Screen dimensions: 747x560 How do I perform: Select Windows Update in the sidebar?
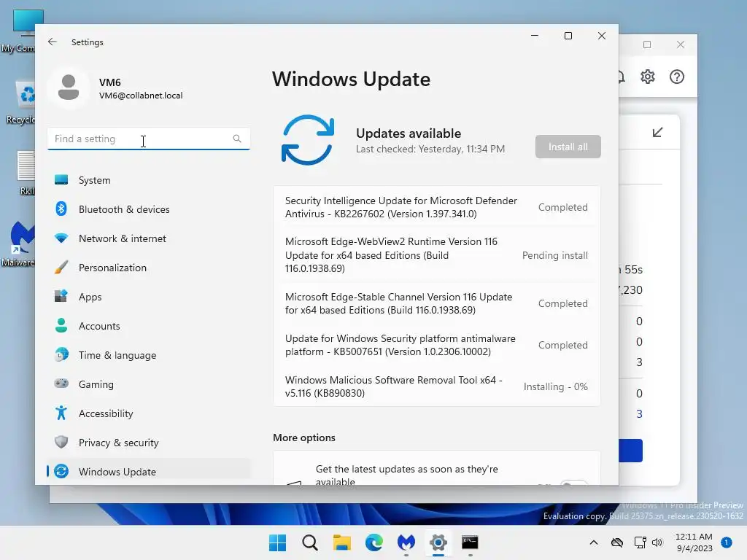point(149,472)
